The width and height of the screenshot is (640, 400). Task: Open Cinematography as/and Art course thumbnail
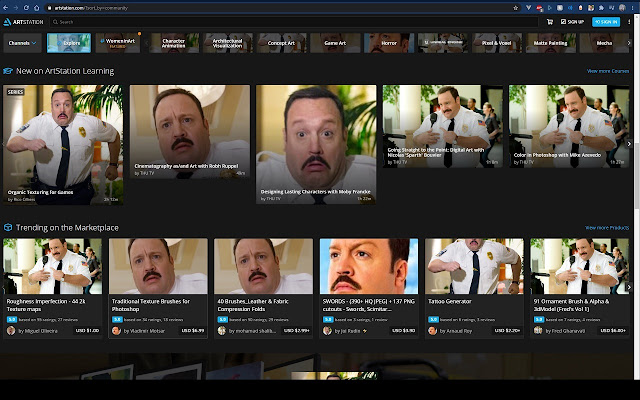pos(190,131)
